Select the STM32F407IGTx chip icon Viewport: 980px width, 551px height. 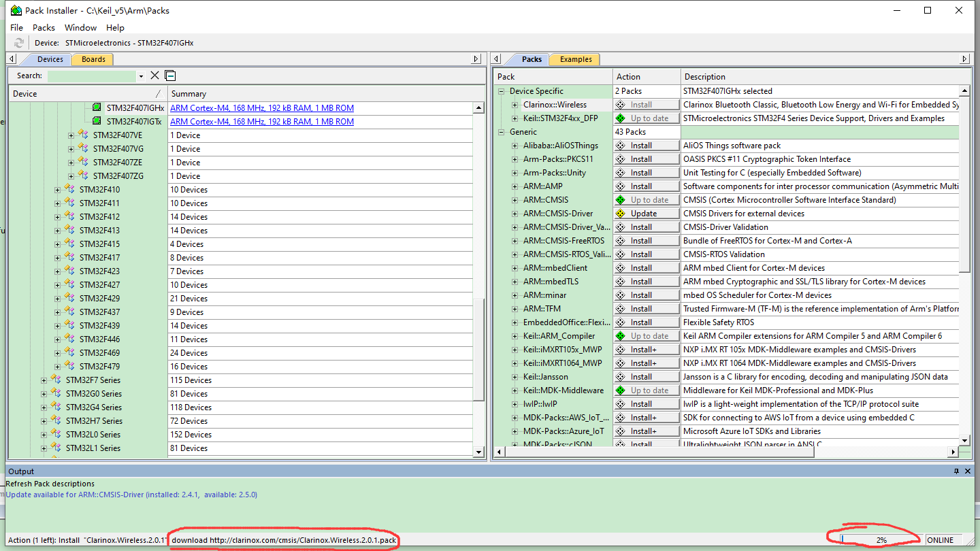click(x=97, y=121)
